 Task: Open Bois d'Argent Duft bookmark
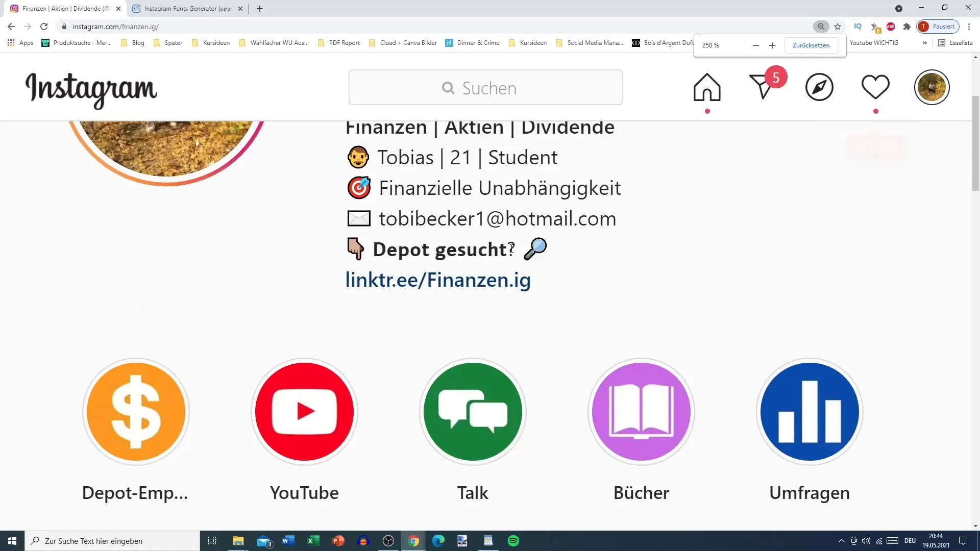[x=663, y=43]
